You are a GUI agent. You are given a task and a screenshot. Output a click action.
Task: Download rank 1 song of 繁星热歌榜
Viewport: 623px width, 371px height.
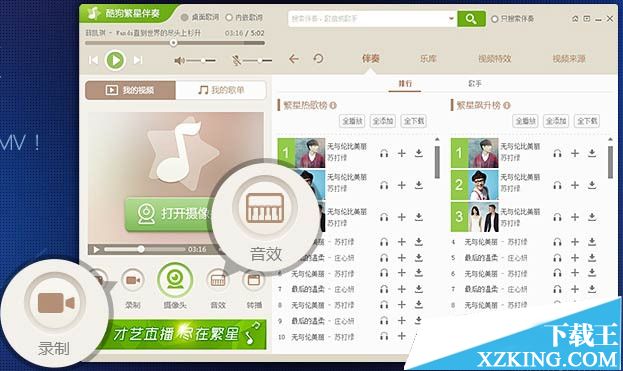[419, 153]
